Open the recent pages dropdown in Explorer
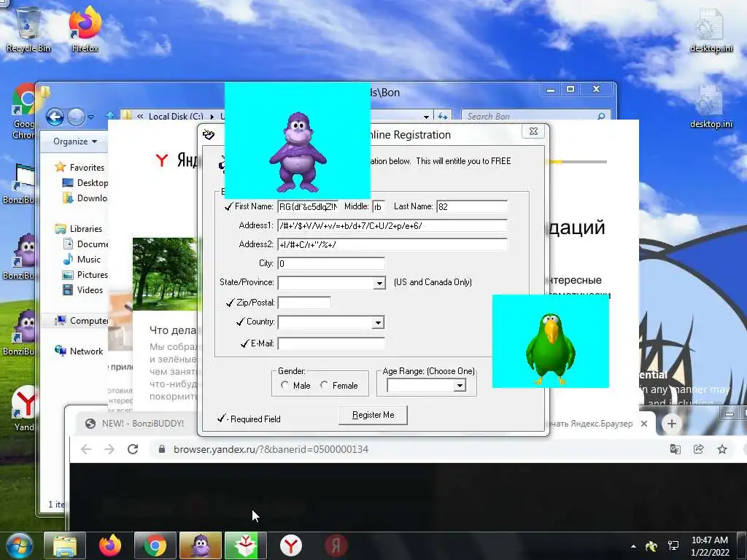This screenshot has height=560, width=747. (90, 117)
